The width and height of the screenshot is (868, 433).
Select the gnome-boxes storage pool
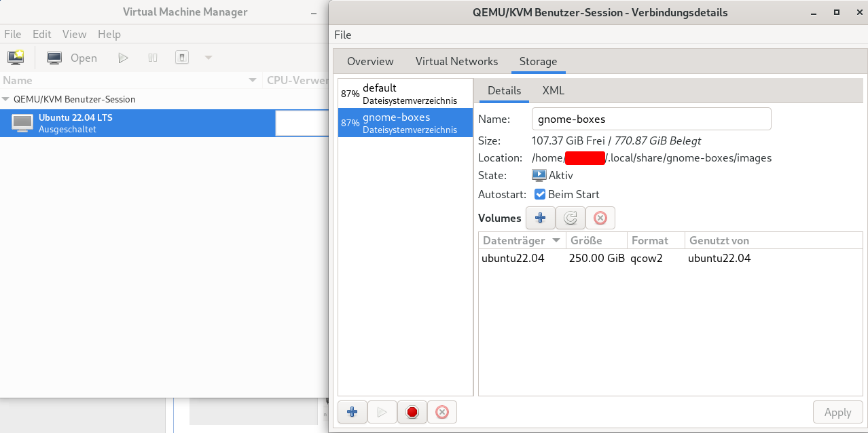pos(405,122)
